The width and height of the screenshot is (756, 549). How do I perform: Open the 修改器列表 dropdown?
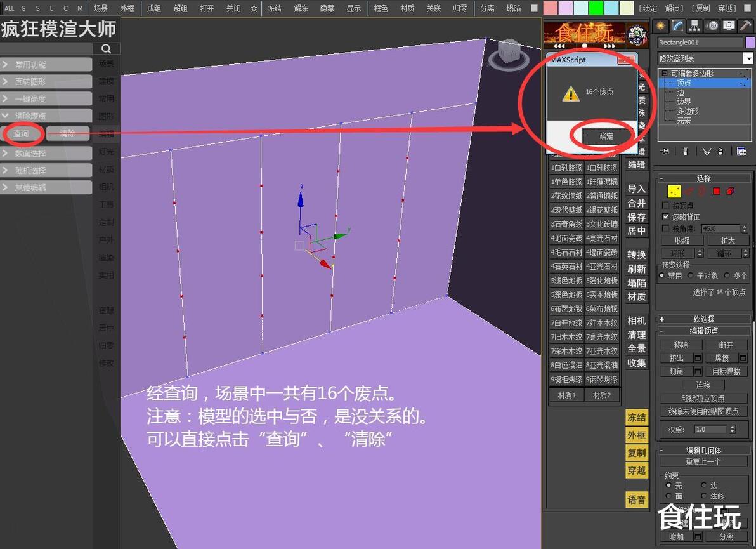click(x=705, y=58)
